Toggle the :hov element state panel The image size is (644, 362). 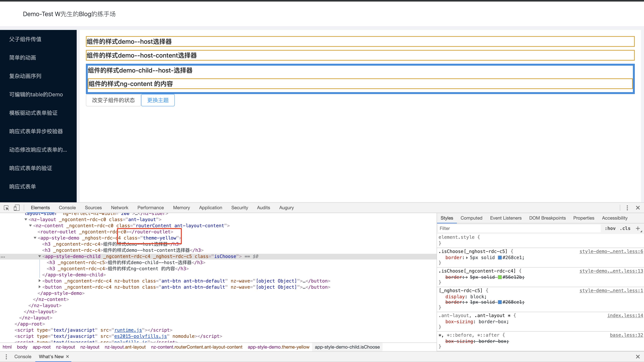click(610, 228)
